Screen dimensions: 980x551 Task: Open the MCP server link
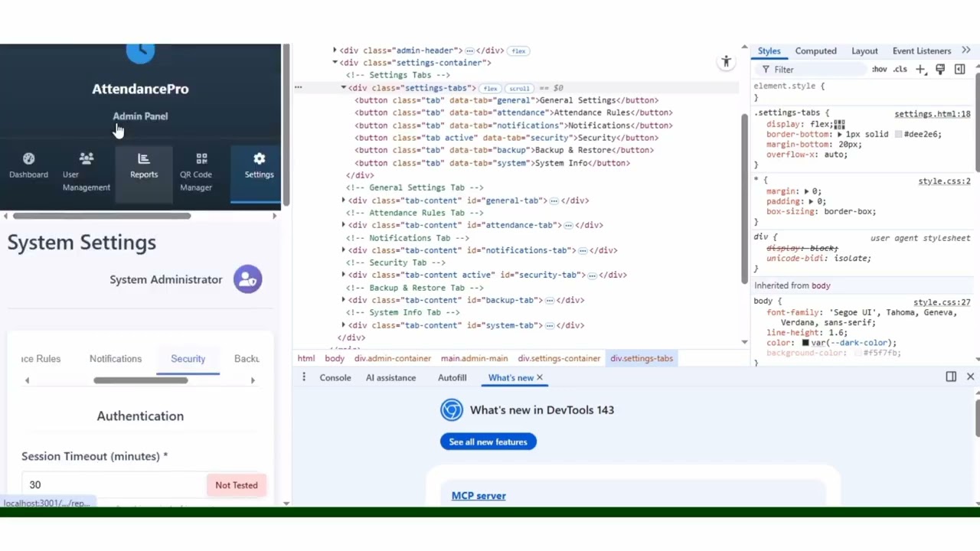pos(479,496)
